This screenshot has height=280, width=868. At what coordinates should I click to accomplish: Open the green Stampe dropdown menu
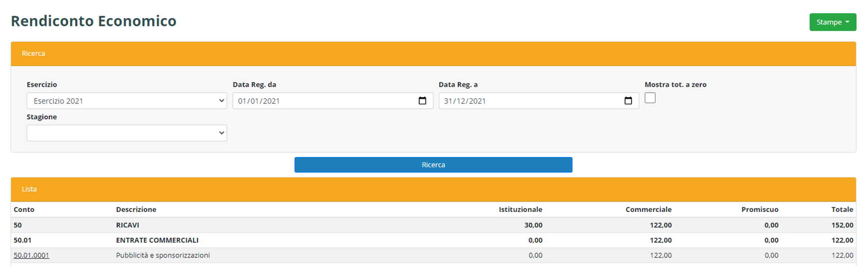(832, 22)
